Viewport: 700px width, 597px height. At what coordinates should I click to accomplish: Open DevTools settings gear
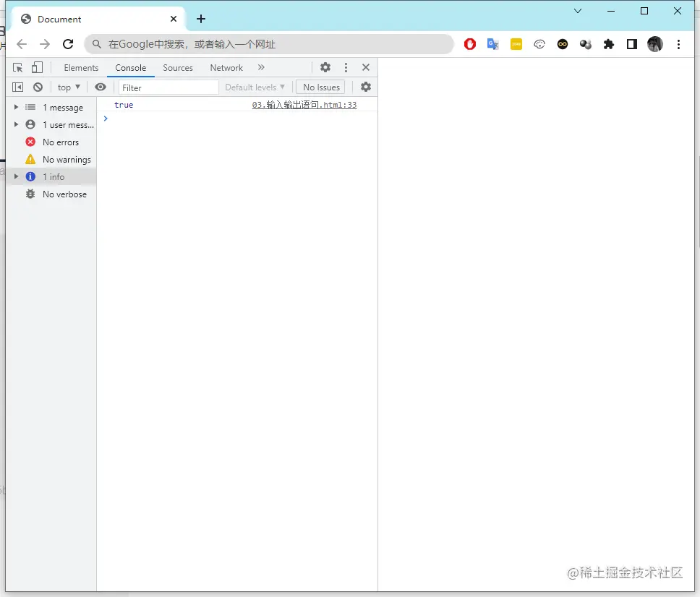pyautogui.click(x=325, y=67)
